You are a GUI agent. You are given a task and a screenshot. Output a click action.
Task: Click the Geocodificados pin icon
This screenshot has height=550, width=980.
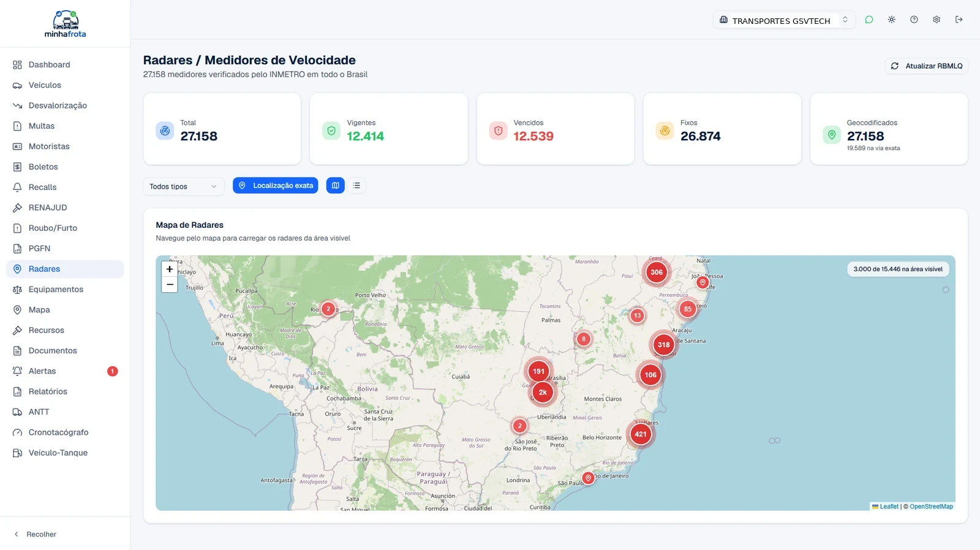832,135
